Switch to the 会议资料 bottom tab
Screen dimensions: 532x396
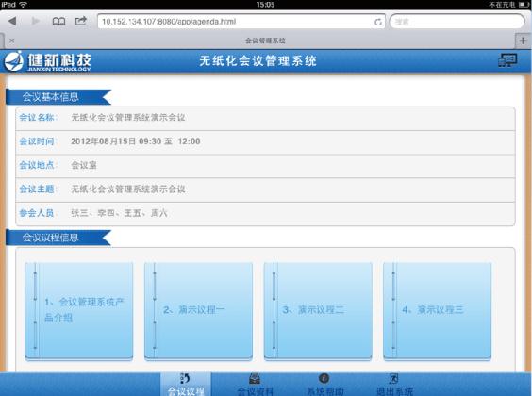point(255,384)
